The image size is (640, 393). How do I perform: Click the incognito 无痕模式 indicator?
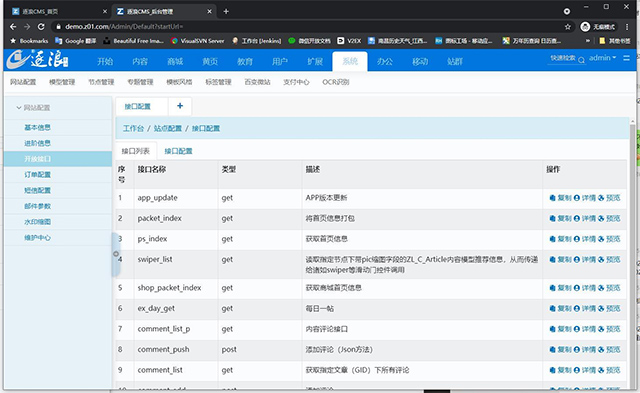click(598, 27)
